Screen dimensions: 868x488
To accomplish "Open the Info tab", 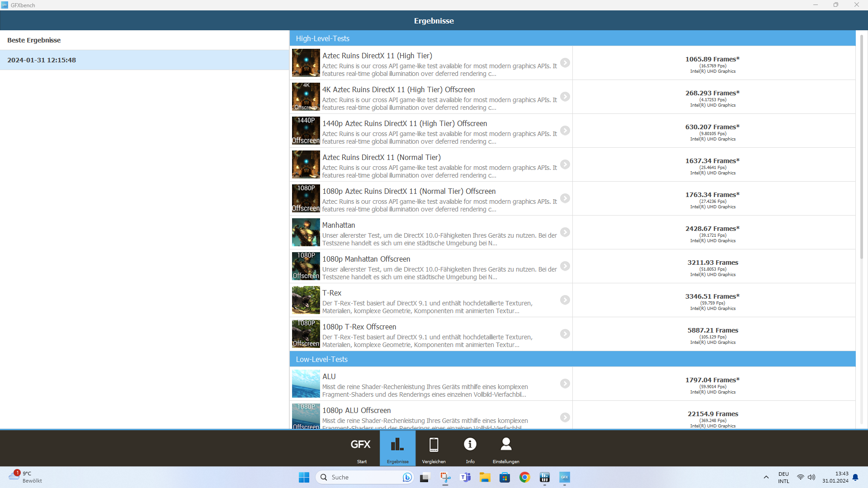I will pos(470,448).
